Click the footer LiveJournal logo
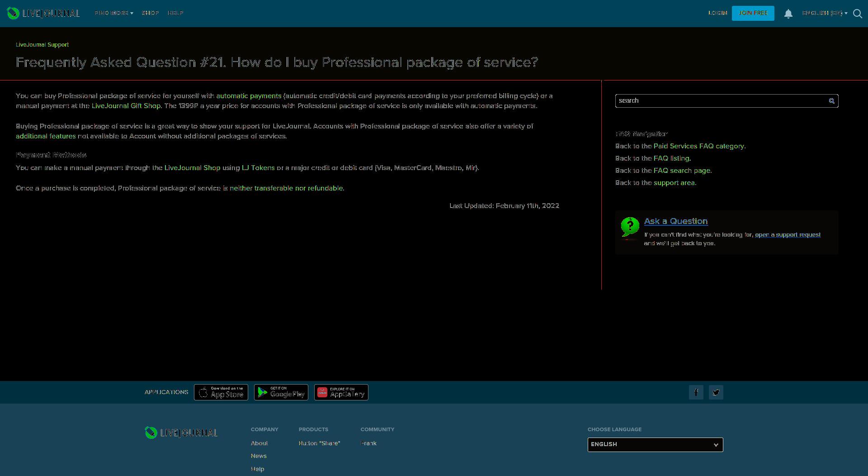The height and width of the screenshot is (476, 868). pyautogui.click(x=181, y=433)
